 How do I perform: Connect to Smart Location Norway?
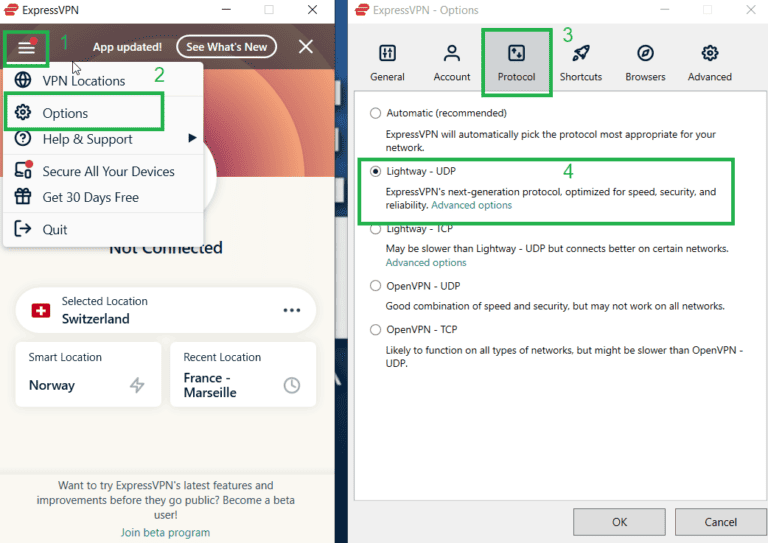point(88,374)
